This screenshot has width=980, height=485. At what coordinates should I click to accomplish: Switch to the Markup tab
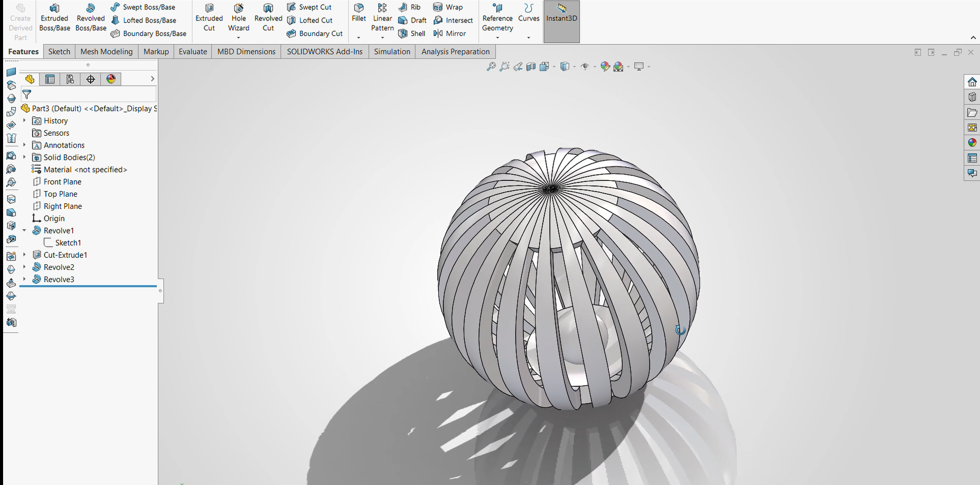pyautogui.click(x=156, y=52)
